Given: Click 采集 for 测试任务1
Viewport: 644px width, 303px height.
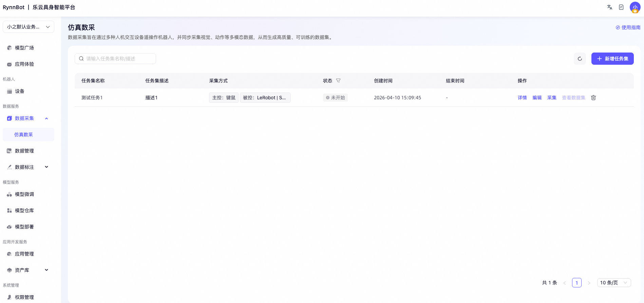Looking at the screenshot, I should coord(552,98).
